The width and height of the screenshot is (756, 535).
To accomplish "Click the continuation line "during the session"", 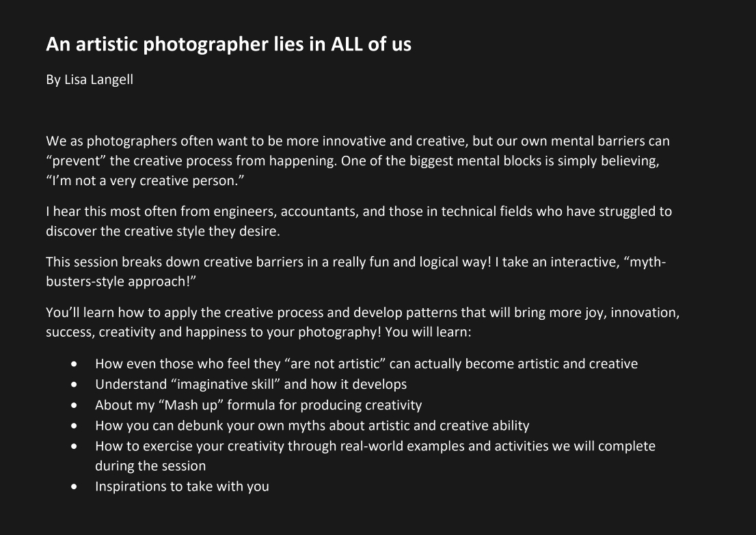I will click(150, 466).
